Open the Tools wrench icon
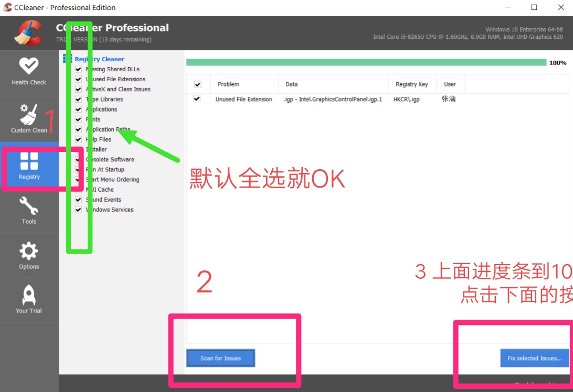This screenshot has width=573, height=392. coord(28,206)
